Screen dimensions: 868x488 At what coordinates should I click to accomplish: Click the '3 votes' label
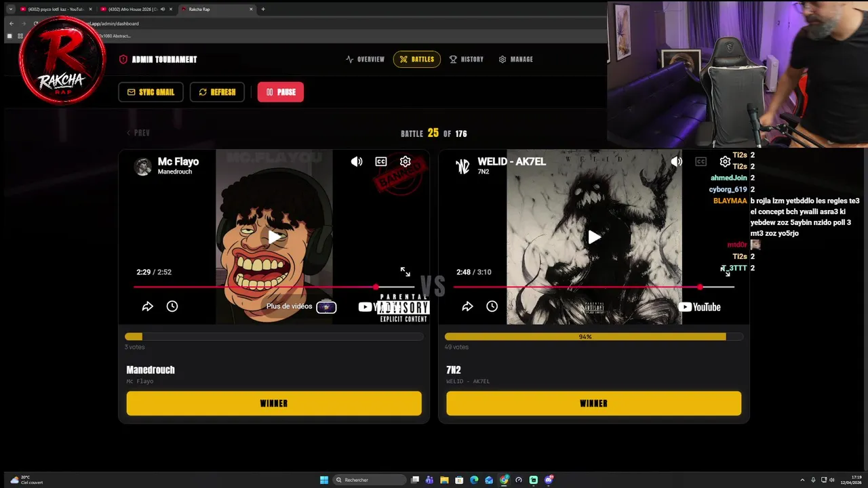coord(134,347)
